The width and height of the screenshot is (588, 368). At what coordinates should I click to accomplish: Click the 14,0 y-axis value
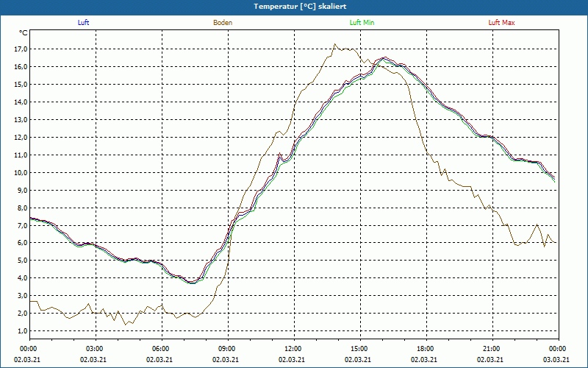(21, 102)
